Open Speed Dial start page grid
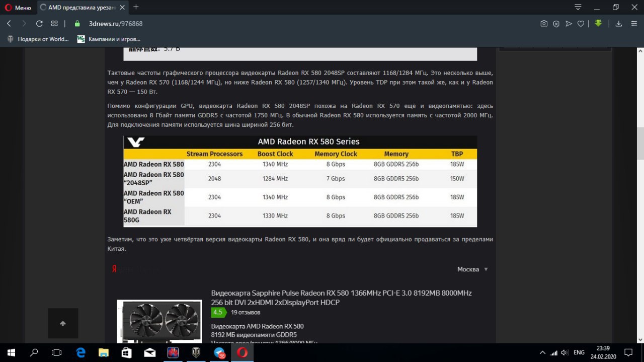 (x=54, y=24)
